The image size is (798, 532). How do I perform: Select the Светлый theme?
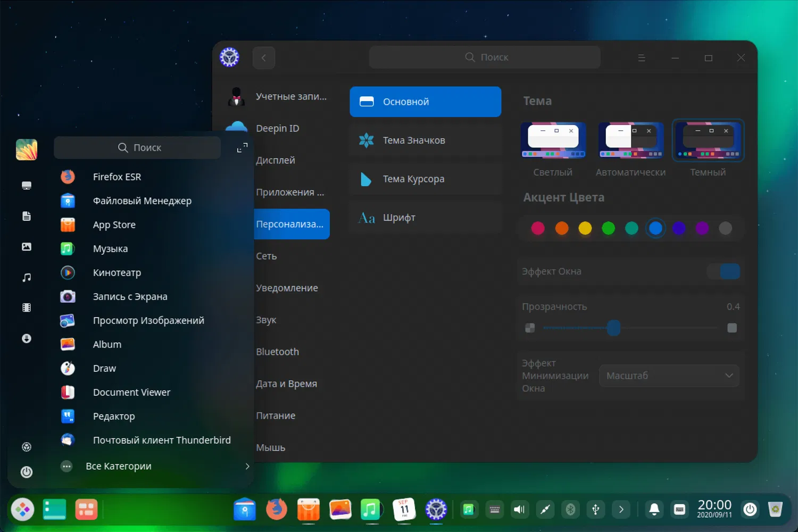553,139
